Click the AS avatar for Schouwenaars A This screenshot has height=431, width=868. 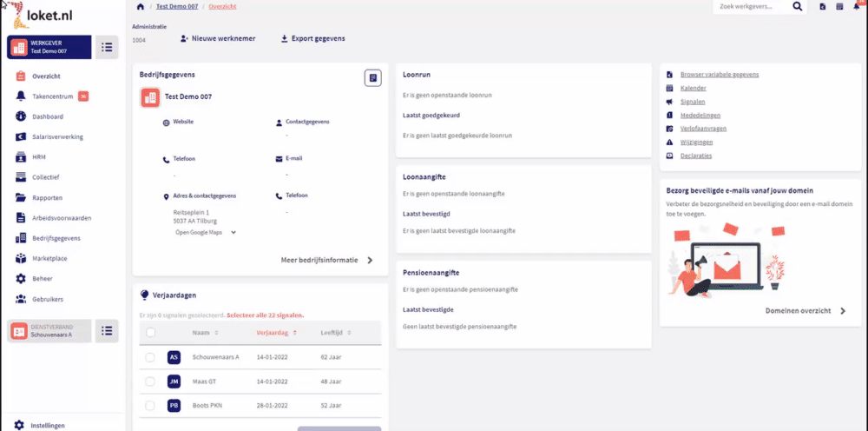pyautogui.click(x=174, y=357)
